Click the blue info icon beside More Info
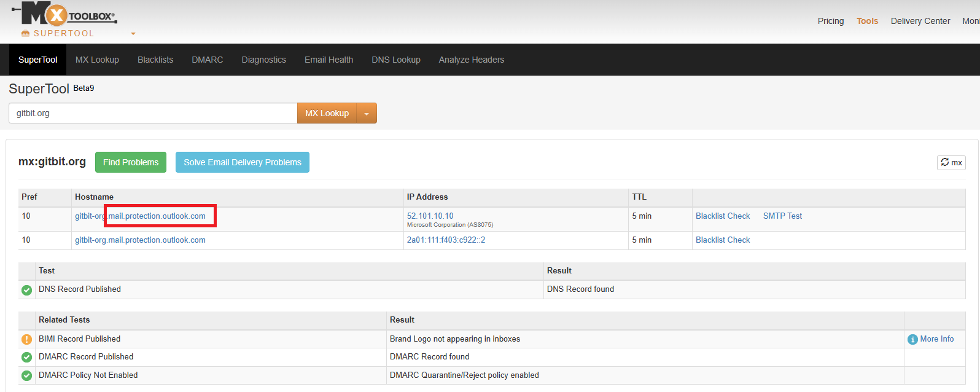 click(x=912, y=339)
